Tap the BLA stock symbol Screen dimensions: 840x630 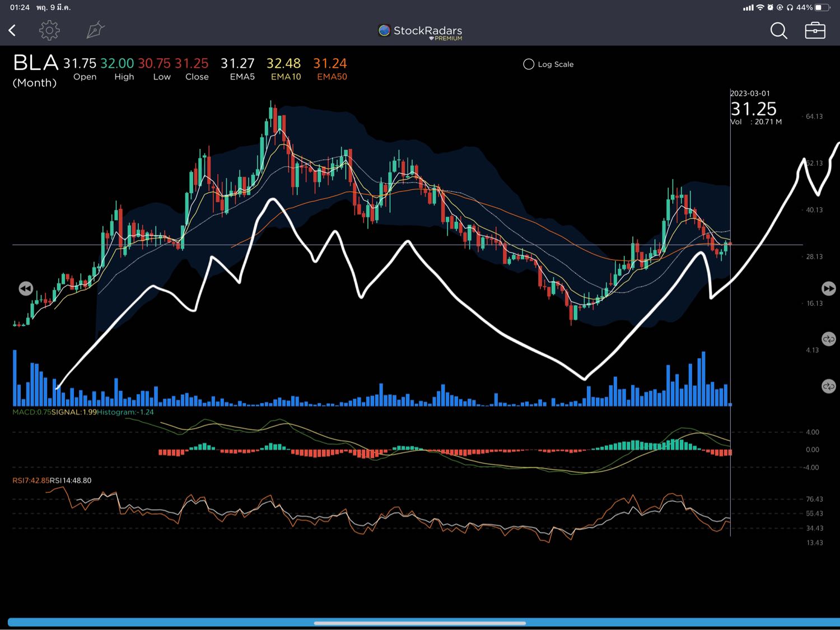click(35, 63)
